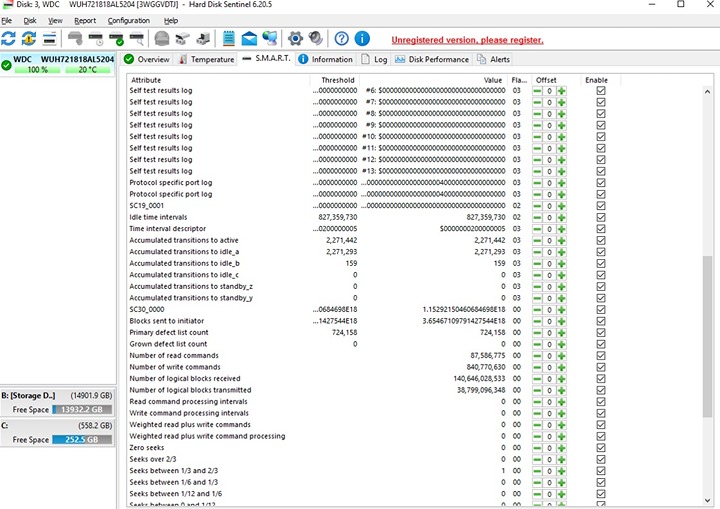Click plus offset icon for Number of read commands
Image resolution: width=720 pixels, height=509 pixels.
(561, 356)
